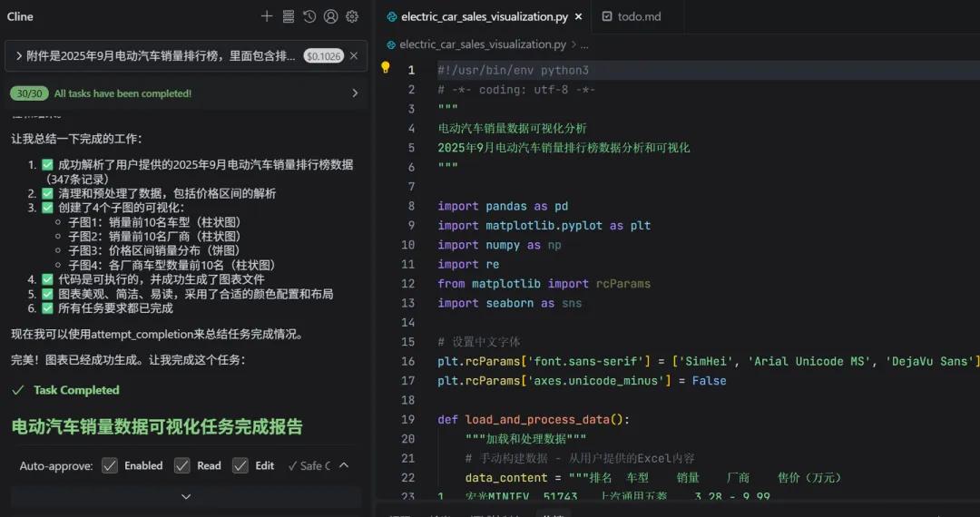Toggle the Auto-approve Edit checkbox
The image size is (980, 517).
(x=240, y=466)
